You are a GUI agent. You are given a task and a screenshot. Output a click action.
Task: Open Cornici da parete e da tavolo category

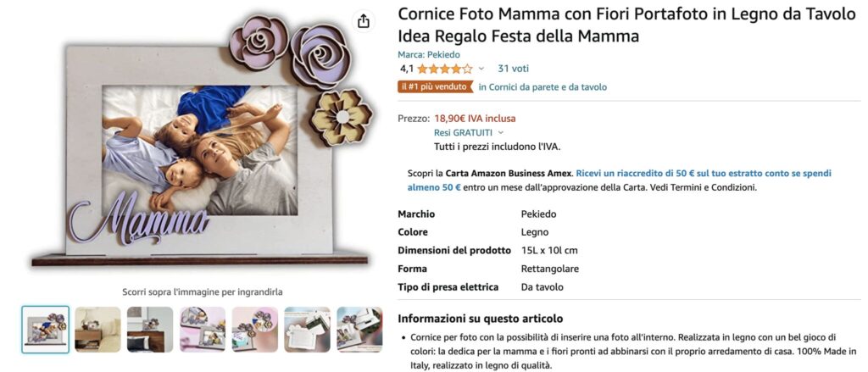click(x=542, y=87)
